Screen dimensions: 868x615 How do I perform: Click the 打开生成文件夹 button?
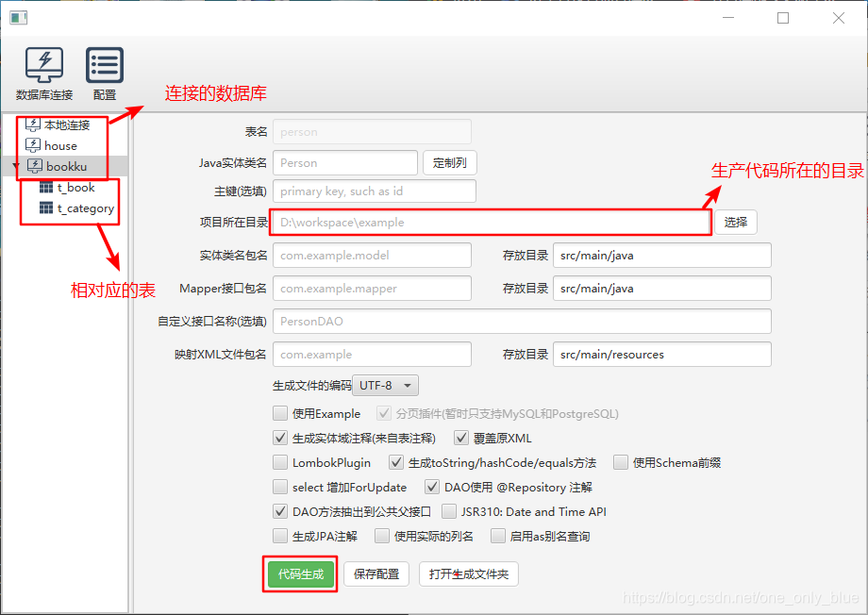point(468,574)
